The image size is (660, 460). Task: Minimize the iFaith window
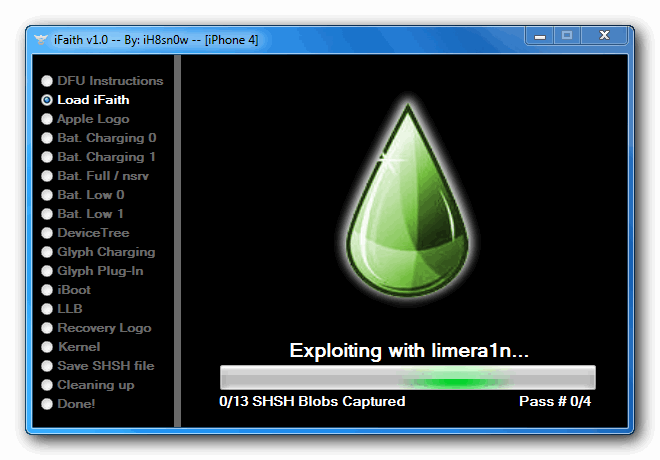[540, 36]
